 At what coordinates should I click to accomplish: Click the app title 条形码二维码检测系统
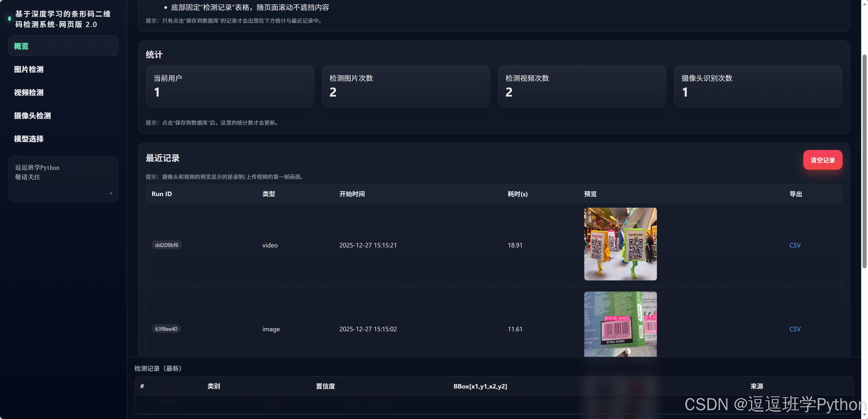tap(63, 19)
